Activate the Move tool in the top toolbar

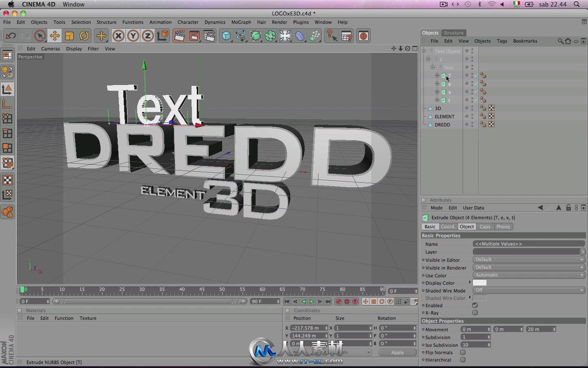[54, 36]
